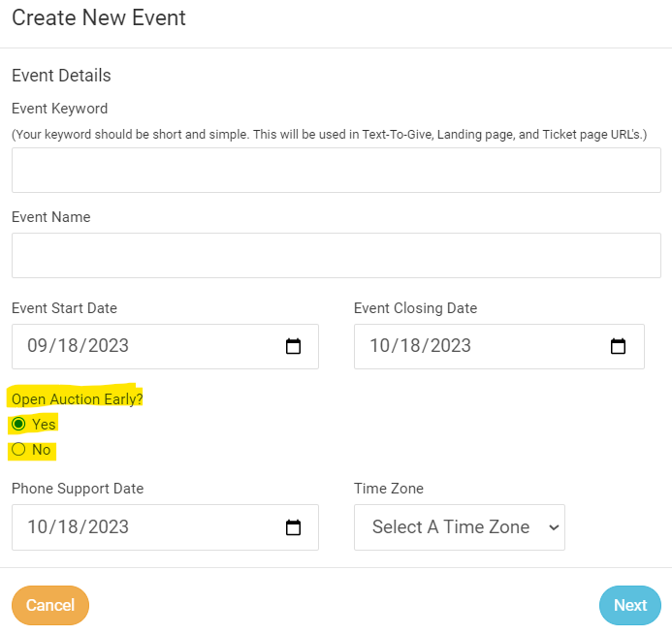672x635 pixels.
Task: Open the Event Closing Date calendar picker
Action: (619, 346)
